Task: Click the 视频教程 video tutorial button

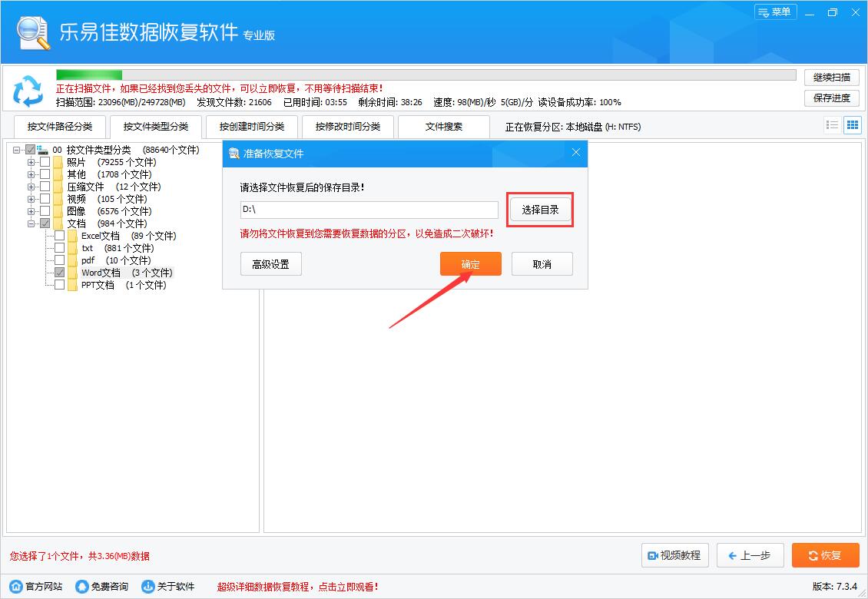Action: point(674,555)
